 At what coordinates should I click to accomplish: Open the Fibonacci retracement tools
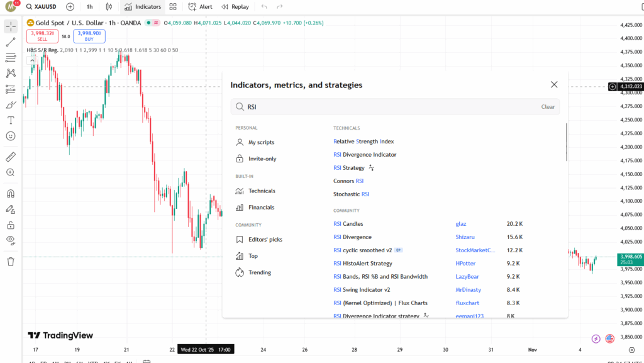click(x=11, y=58)
